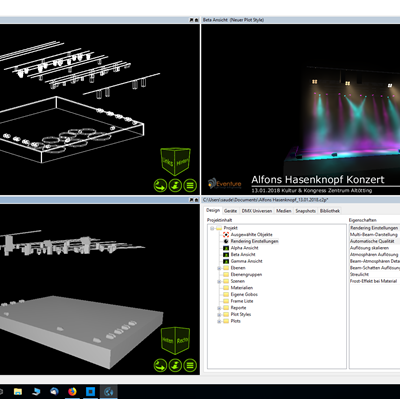400x399 pixels.
Task: Open Firefox from the taskbar
Action: [72, 391]
